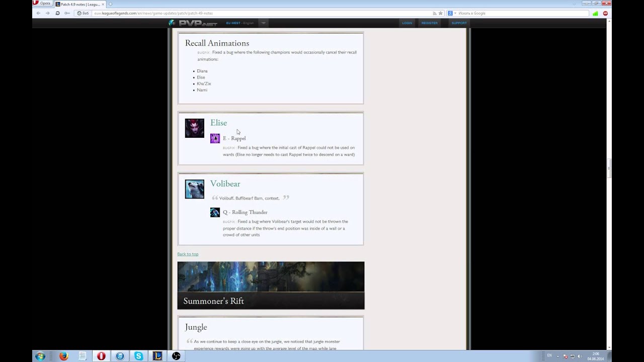Click the password wand key icon
The height and width of the screenshot is (362, 644).
(67, 13)
